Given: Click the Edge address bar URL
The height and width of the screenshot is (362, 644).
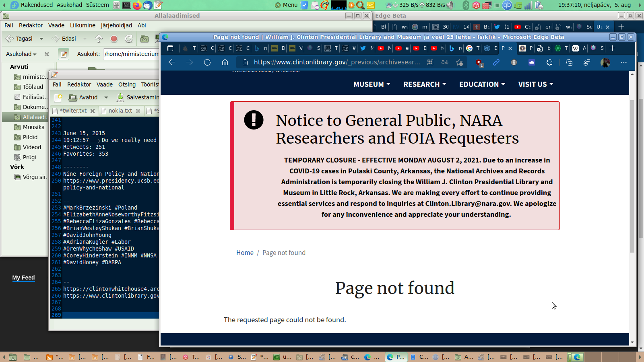Looking at the screenshot, I should 337,62.
